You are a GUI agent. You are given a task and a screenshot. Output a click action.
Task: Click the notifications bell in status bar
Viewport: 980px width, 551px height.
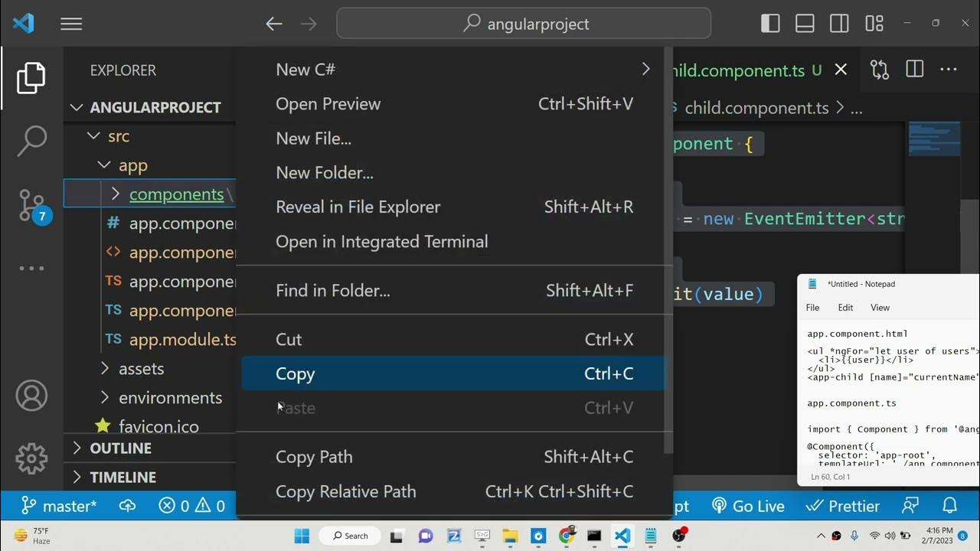tap(949, 506)
